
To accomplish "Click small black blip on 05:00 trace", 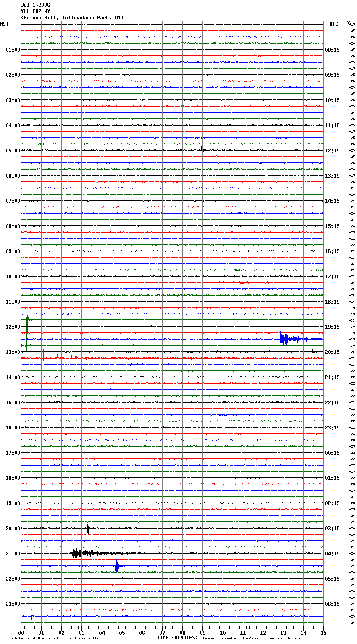I will click(202, 149).
